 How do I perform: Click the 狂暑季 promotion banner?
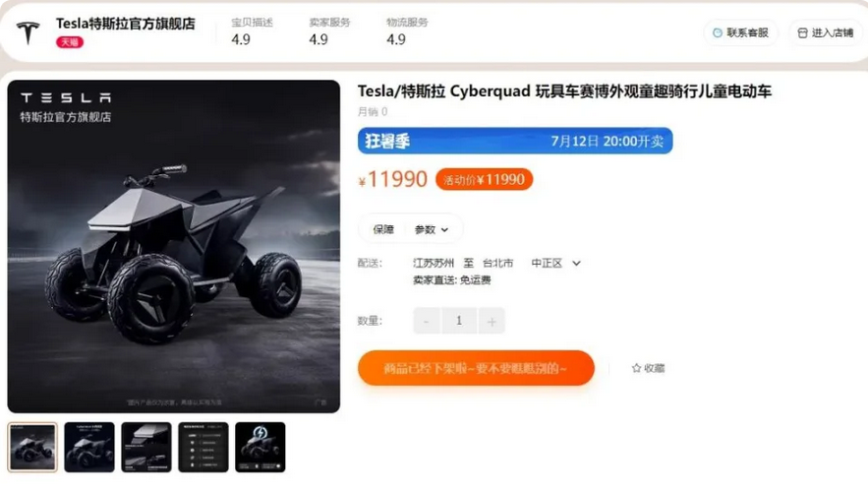point(515,141)
